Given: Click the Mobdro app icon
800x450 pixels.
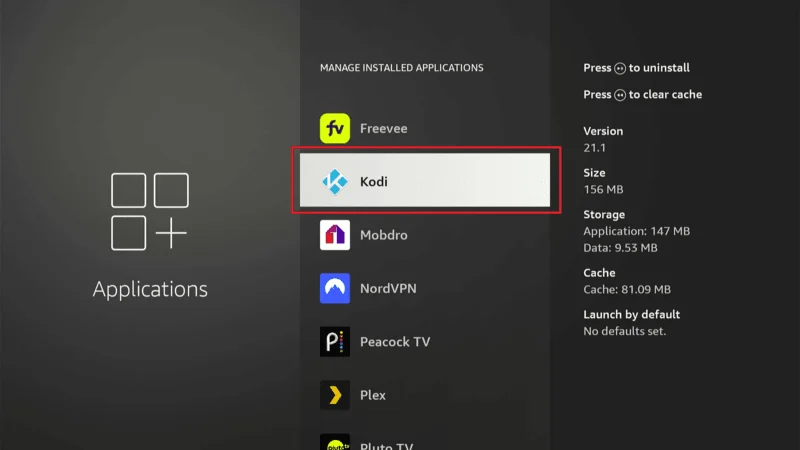Looking at the screenshot, I should coord(335,235).
